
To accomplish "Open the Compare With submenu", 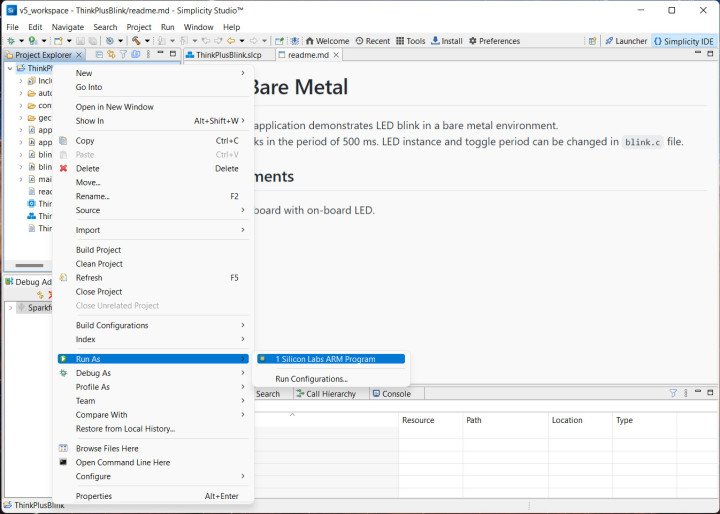I will [153, 415].
